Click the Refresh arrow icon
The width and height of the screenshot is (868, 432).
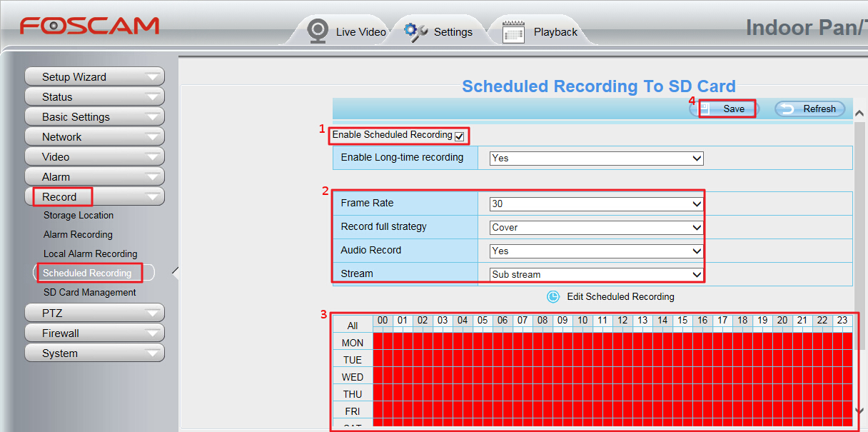click(787, 109)
